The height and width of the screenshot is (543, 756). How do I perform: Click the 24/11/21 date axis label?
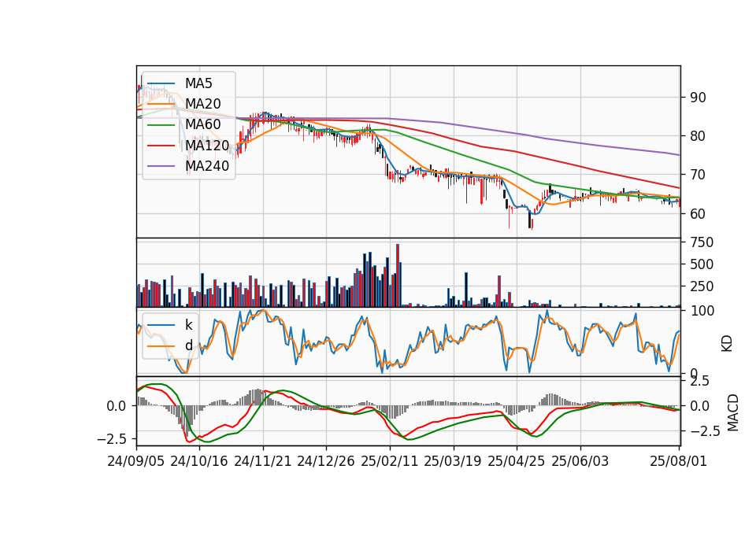coord(263,461)
